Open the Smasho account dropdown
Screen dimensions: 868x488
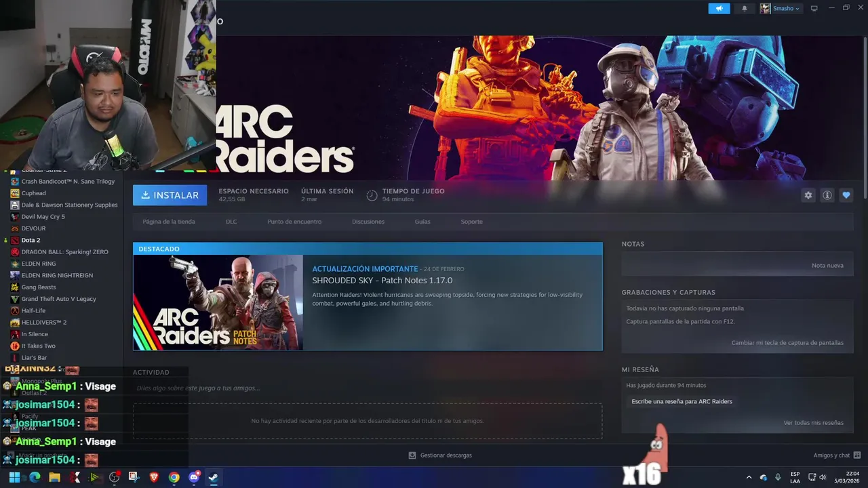pyautogui.click(x=780, y=8)
